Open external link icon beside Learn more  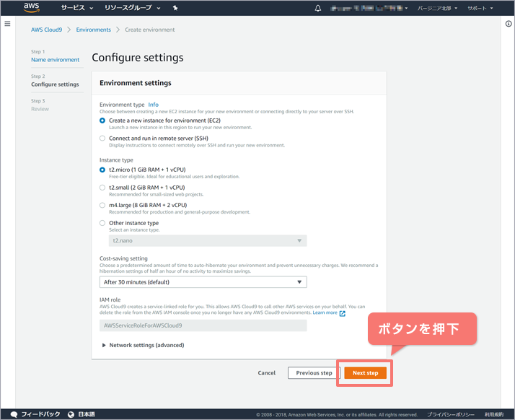(x=342, y=313)
